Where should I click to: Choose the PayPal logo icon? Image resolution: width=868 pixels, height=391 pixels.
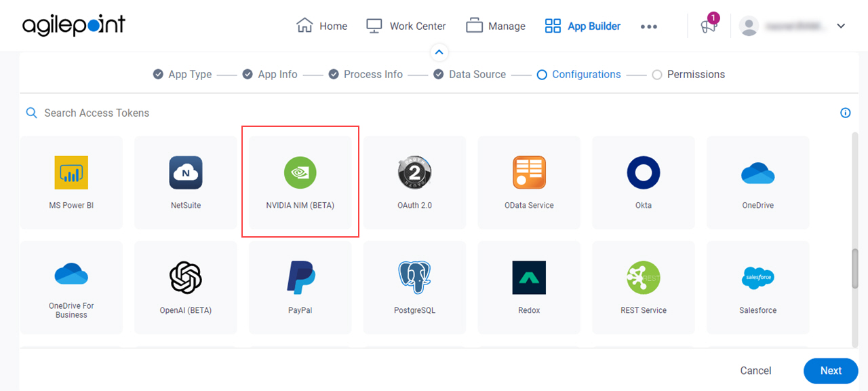(x=300, y=278)
